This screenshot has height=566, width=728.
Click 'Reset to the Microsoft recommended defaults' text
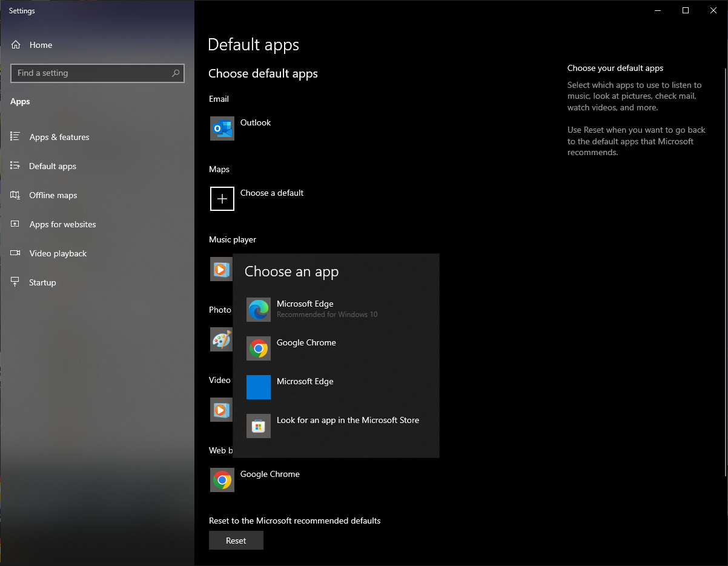click(295, 521)
